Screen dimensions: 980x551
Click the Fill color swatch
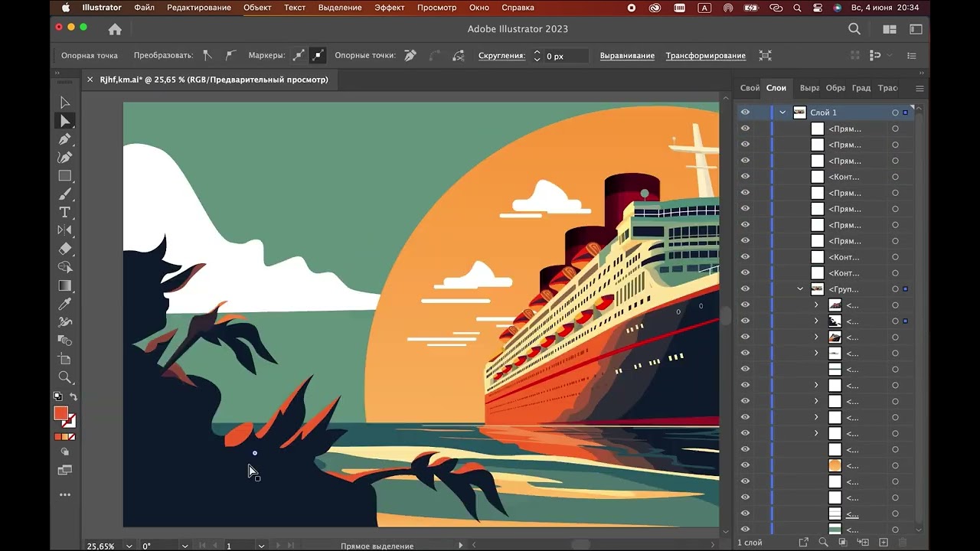(60, 413)
